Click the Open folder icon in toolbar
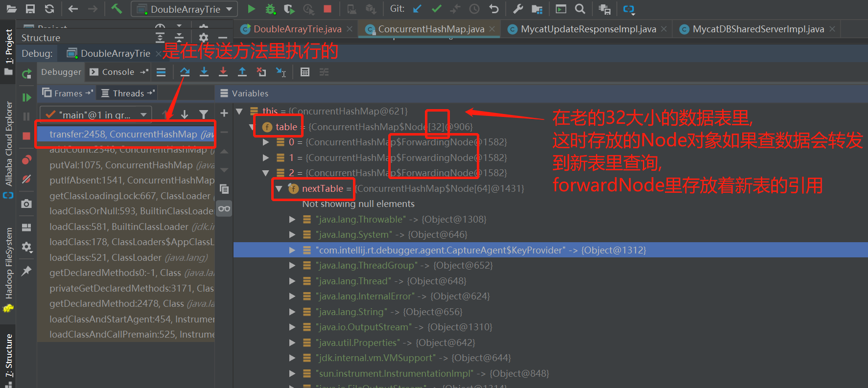The height and width of the screenshot is (388, 868). [x=11, y=9]
